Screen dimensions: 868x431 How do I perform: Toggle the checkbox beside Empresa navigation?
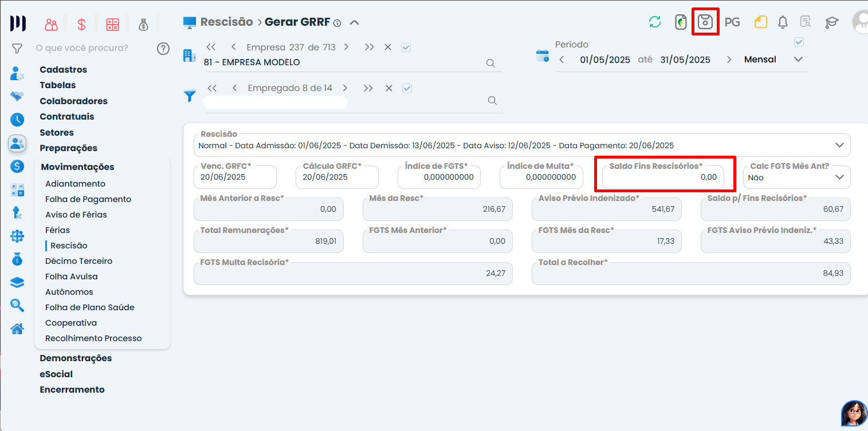(406, 48)
